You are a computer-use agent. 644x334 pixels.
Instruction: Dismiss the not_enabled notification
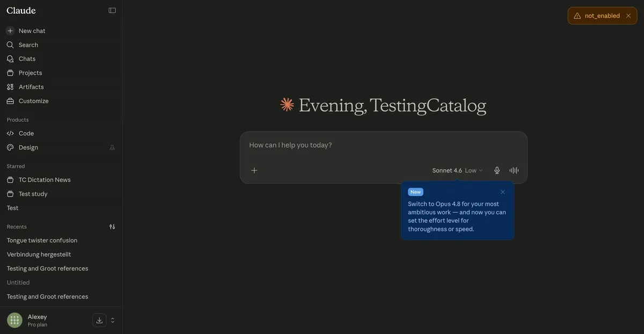628,16
